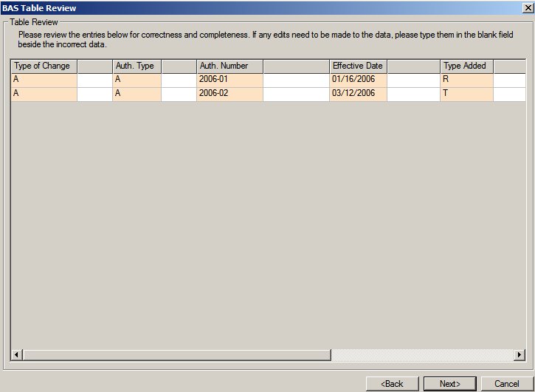Click the horizontal scrollbar thumb
This screenshot has height=392, width=535.
pos(176,355)
